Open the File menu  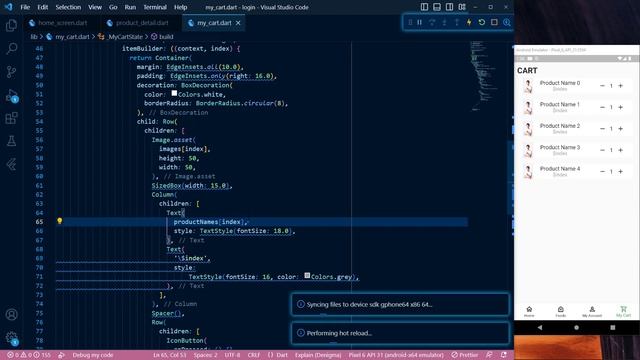(x=25, y=7)
